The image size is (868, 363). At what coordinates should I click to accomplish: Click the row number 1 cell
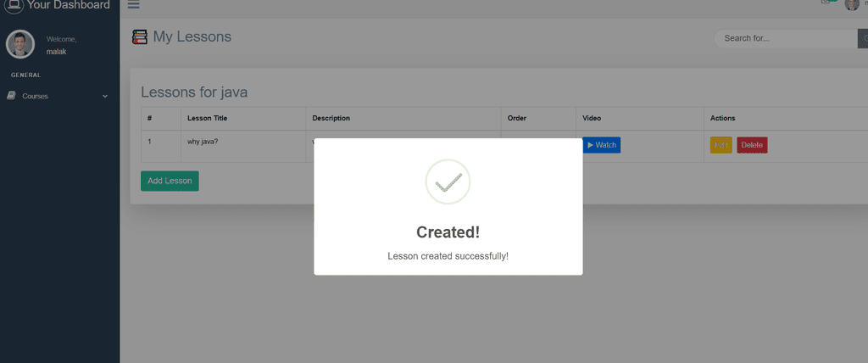tap(160, 147)
